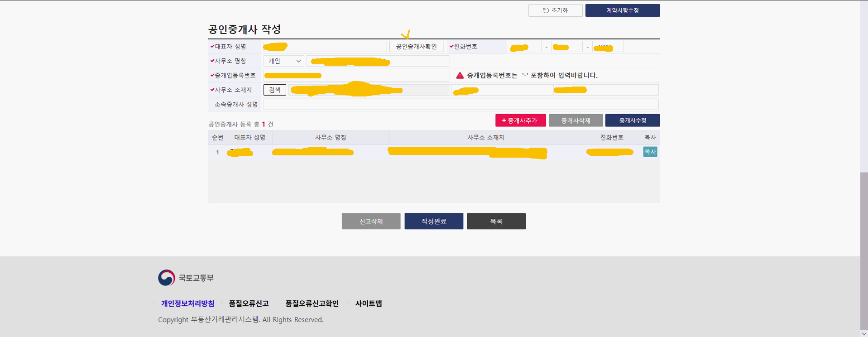Click the 대표자 성명 column header
This screenshot has width=868, height=337.
pos(249,137)
